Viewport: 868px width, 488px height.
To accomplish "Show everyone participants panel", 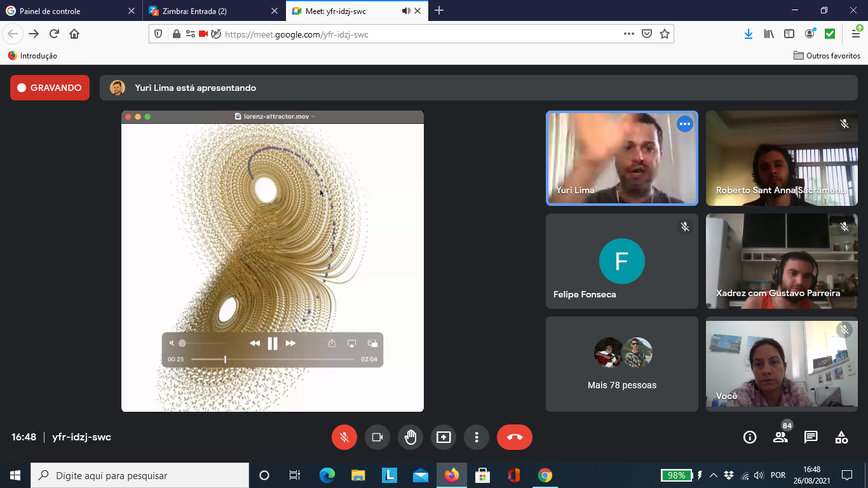I will pos(780,437).
